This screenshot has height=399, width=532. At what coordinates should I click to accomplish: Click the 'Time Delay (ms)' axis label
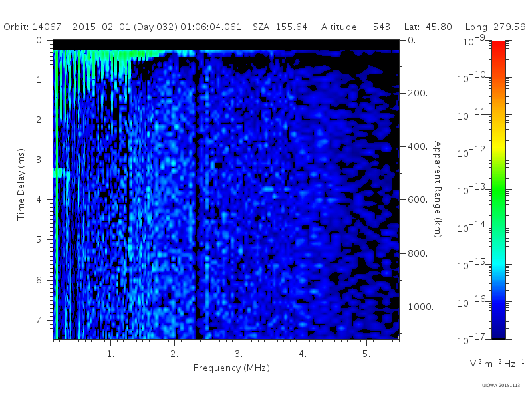[x=21, y=184]
